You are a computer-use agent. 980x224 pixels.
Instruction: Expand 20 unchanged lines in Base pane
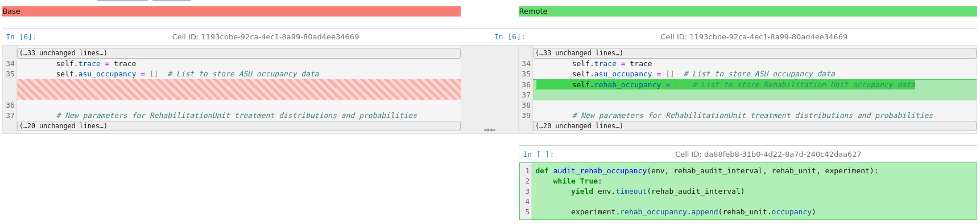coord(238,126)
